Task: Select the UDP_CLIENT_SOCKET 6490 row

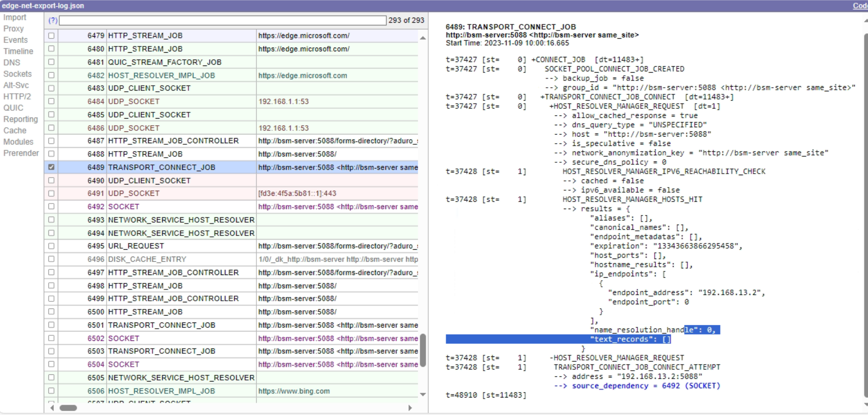Action: 231,181
